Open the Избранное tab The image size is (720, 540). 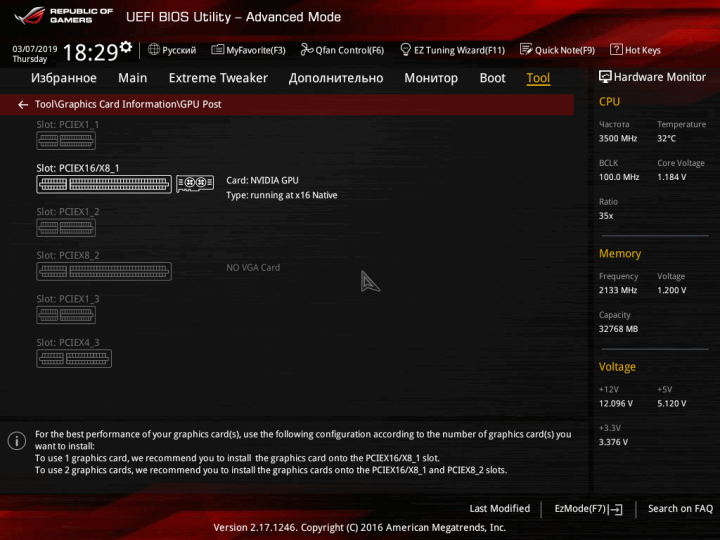coord(64,78)
